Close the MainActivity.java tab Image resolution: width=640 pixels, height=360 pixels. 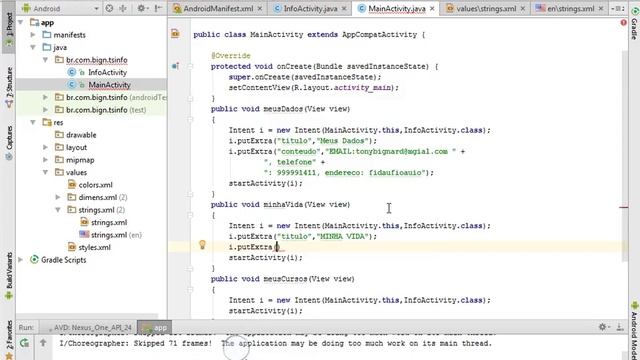[x=432, y=9]
